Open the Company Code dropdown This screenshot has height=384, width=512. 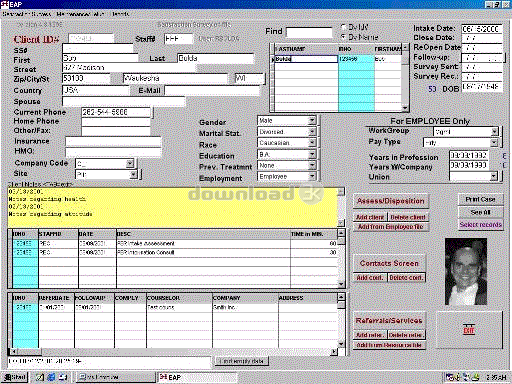[x=130, y=163]
